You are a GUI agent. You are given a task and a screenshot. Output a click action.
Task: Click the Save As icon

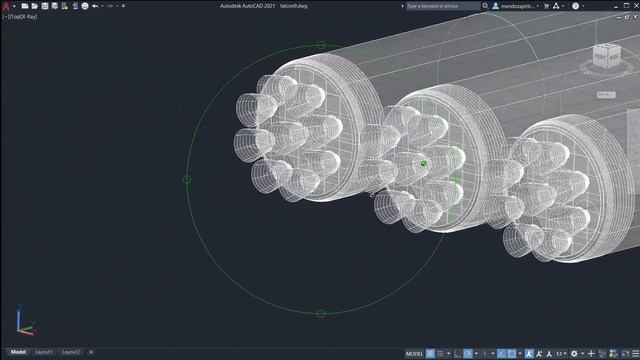click(54, 6)
